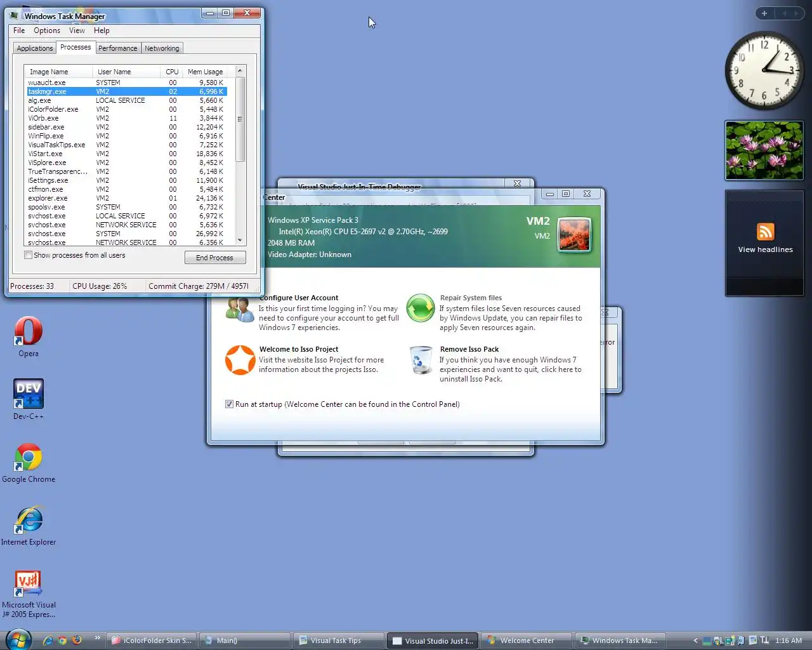Switch to the Applications tab

pyautogui.click(x=35, y=48)
